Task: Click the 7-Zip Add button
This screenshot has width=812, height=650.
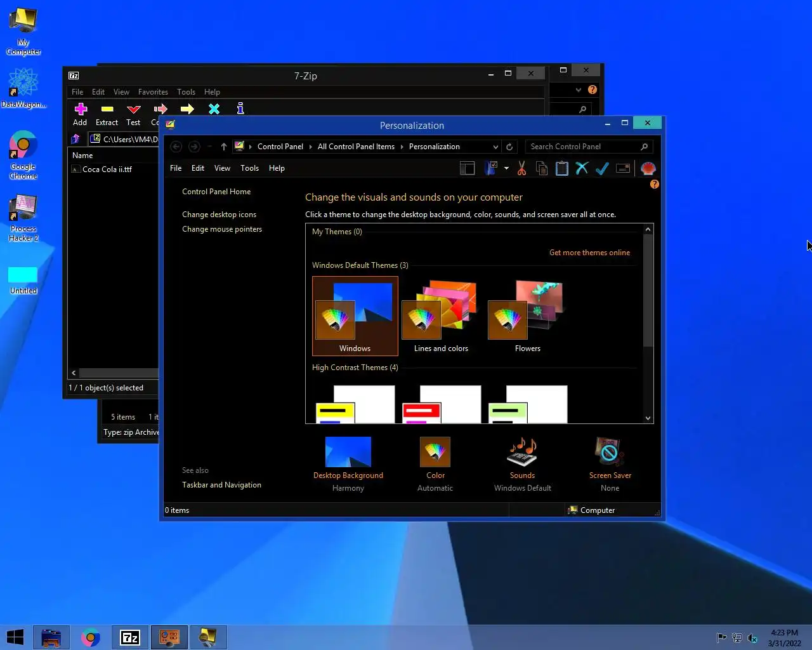Action: point(80,114)
